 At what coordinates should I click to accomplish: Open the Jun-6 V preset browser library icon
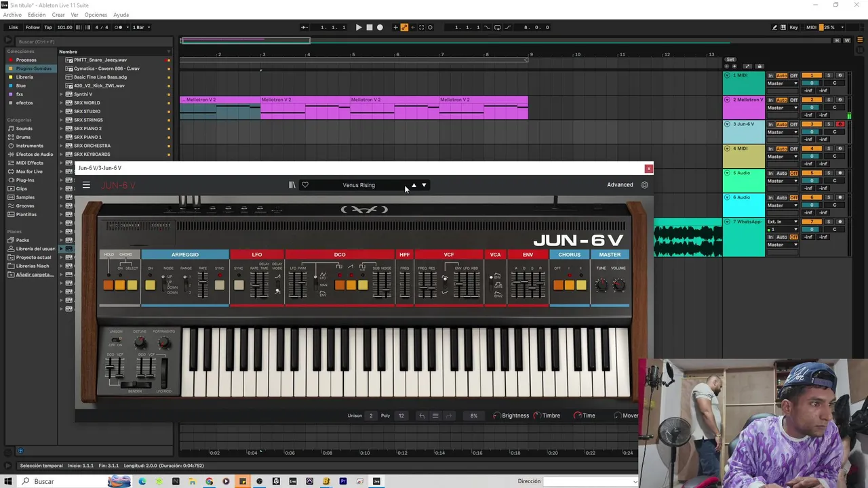click(292, 185)
